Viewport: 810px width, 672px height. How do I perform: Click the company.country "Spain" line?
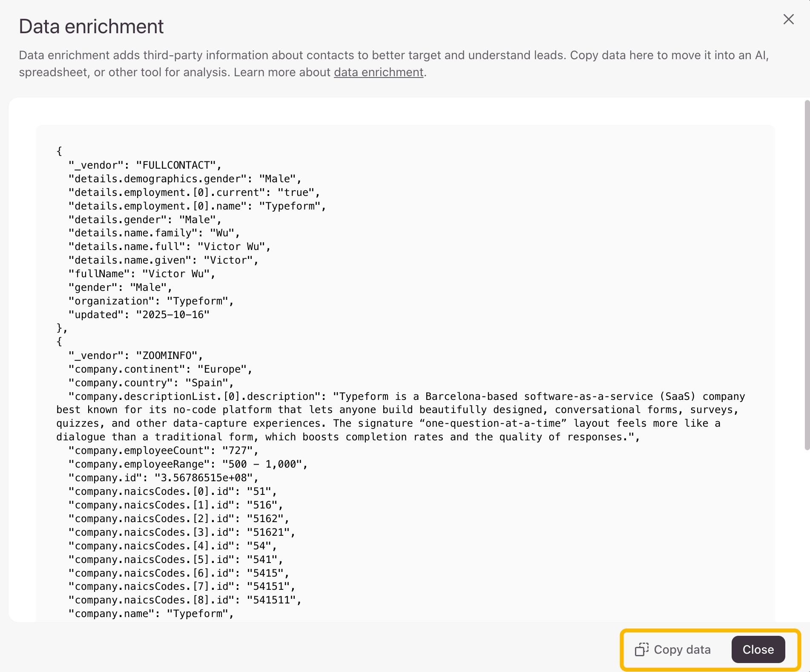pos(151,383)
